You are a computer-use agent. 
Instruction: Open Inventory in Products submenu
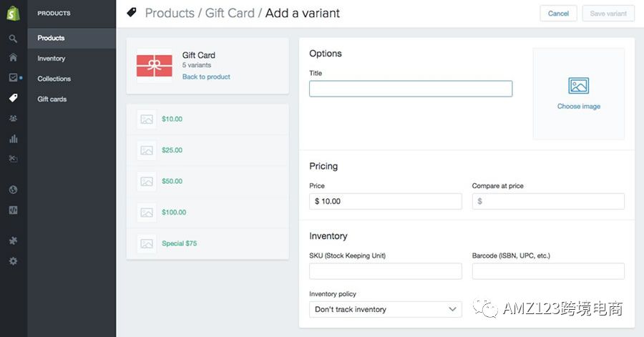pos(52,58)
